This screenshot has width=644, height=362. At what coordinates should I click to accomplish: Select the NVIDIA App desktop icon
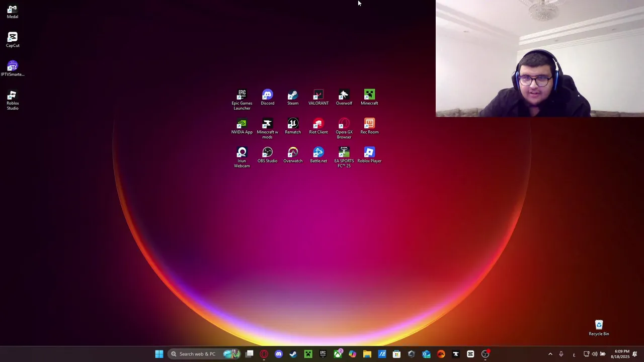[x=242, y=126]
